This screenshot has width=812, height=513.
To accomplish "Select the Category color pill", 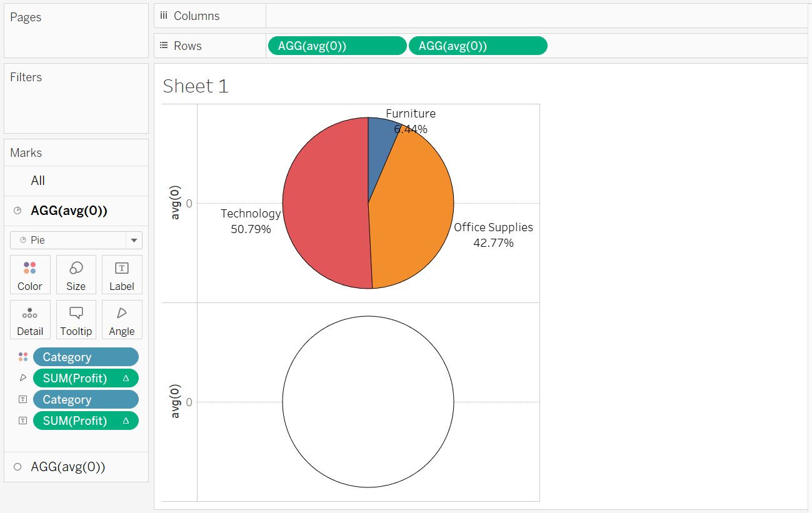I will pyautogui.click(x=85, y=357).
